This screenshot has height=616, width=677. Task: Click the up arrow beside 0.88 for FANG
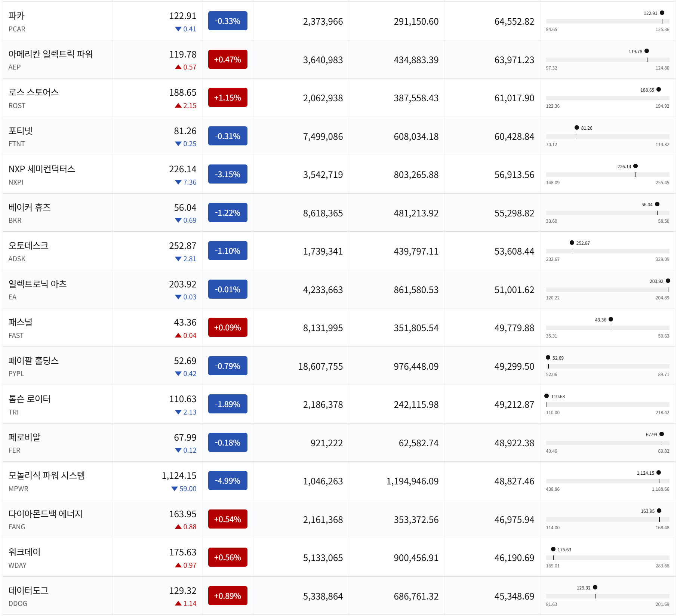[178, 527]
